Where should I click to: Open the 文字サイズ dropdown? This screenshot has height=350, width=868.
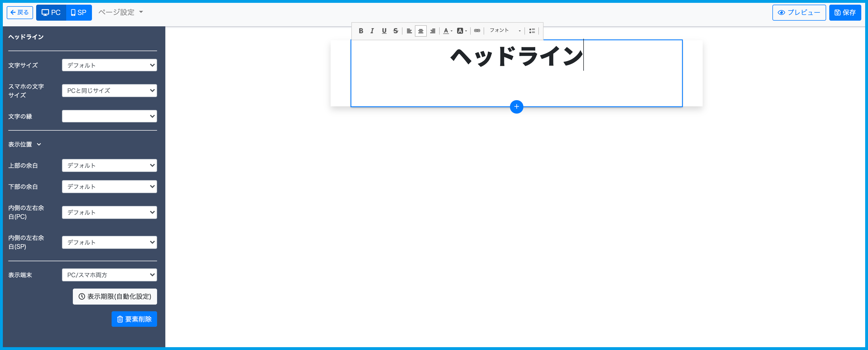[x=109, y=65]
